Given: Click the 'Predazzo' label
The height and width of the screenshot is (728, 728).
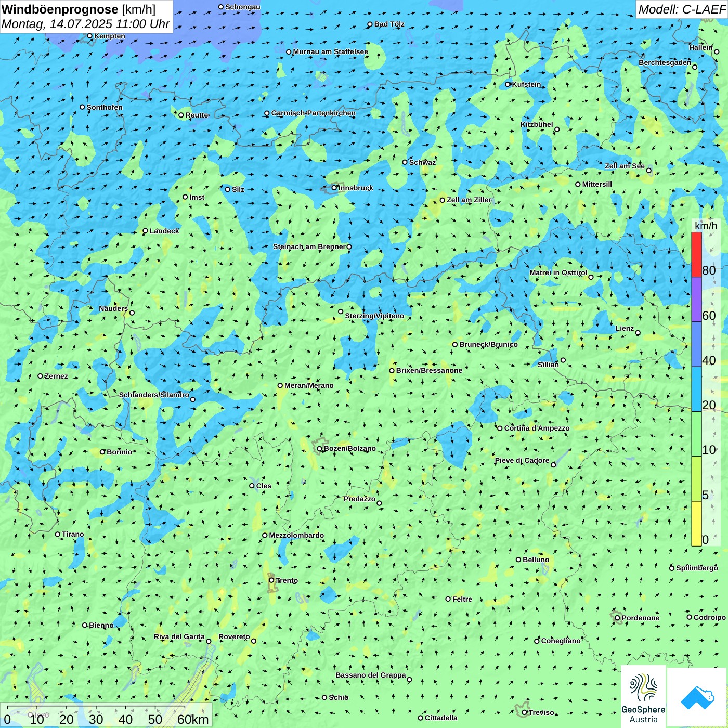Looking at the screenshot, I should tap(359, 499).
